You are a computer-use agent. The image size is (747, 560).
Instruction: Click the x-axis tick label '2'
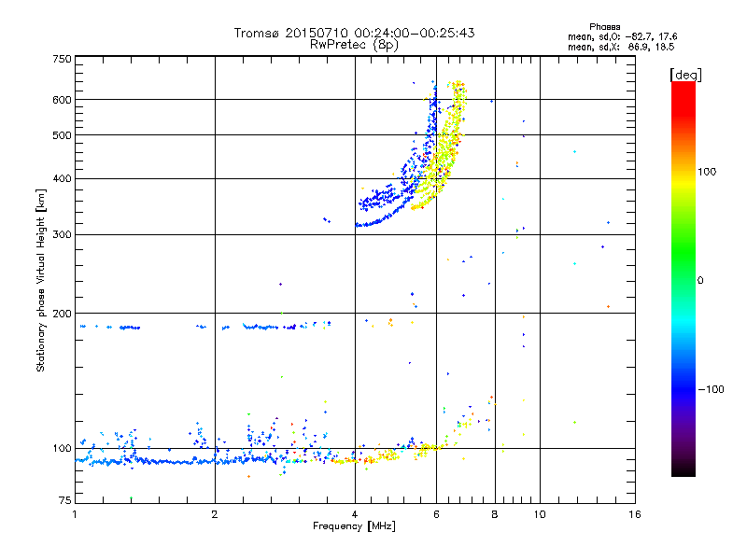(215, 514)
